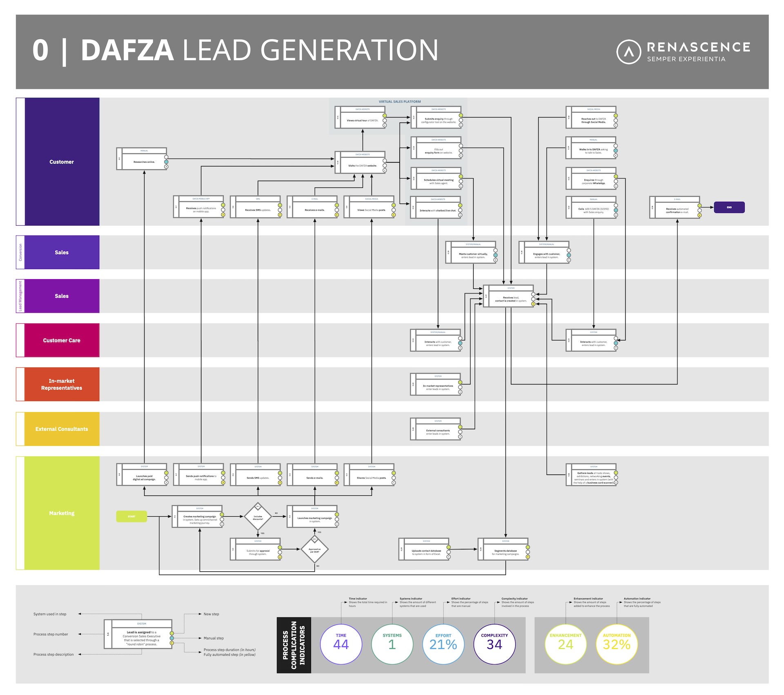Select the COMPLEXITY 34 indicator circle
The width and height of the screenshot is (784, 695).
(x=494, y=644)
